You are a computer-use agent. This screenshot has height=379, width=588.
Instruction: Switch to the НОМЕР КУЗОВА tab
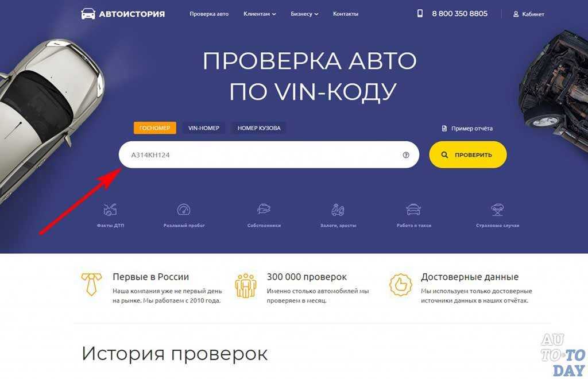tap(259, 128)
